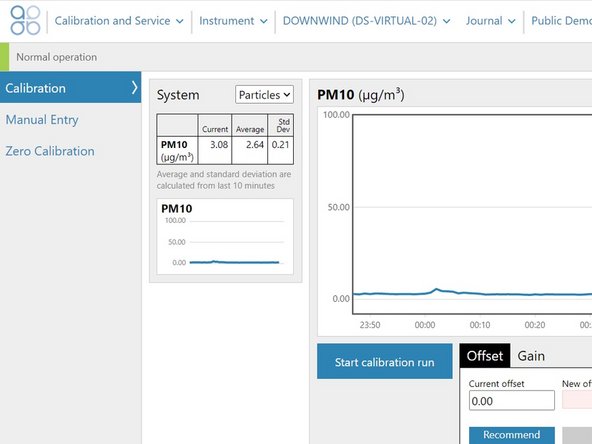Go to Manual Entry page

click(x=42, y=120)
